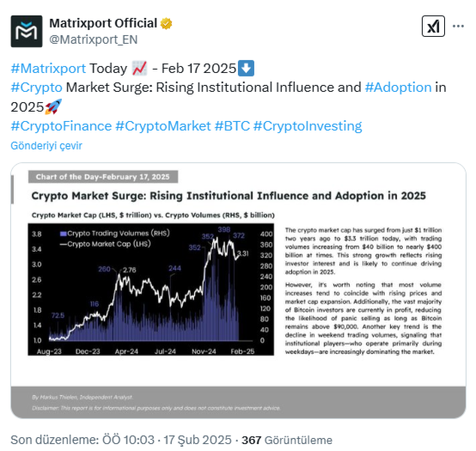Screen dimensions: 476x451
Task: Open the #CryptoFinance hashtag
Action: tap(61, 126)
